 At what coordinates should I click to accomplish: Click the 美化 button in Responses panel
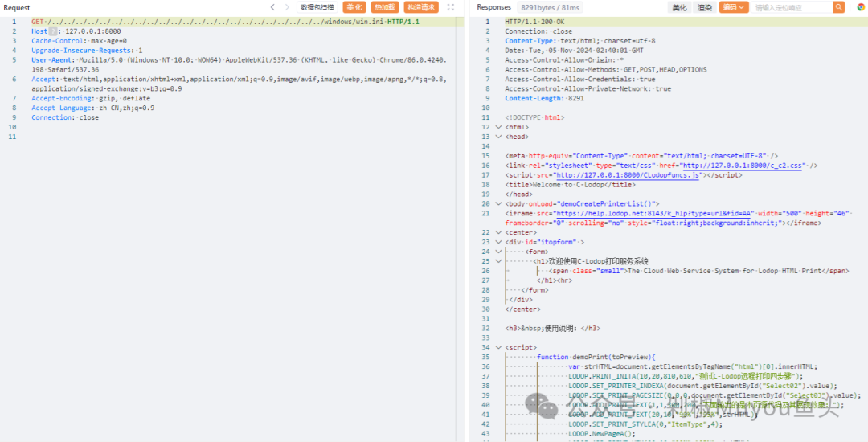pos(680,7)
